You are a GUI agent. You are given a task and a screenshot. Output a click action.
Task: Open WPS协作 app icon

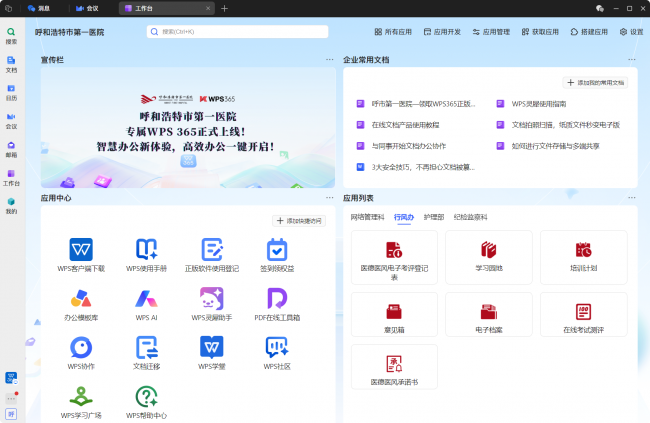81,347
